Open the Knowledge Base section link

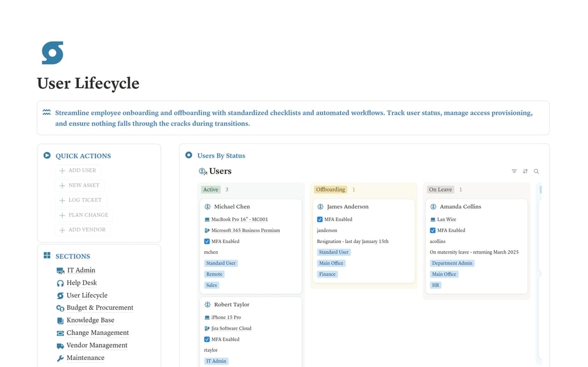click(90, 320)
